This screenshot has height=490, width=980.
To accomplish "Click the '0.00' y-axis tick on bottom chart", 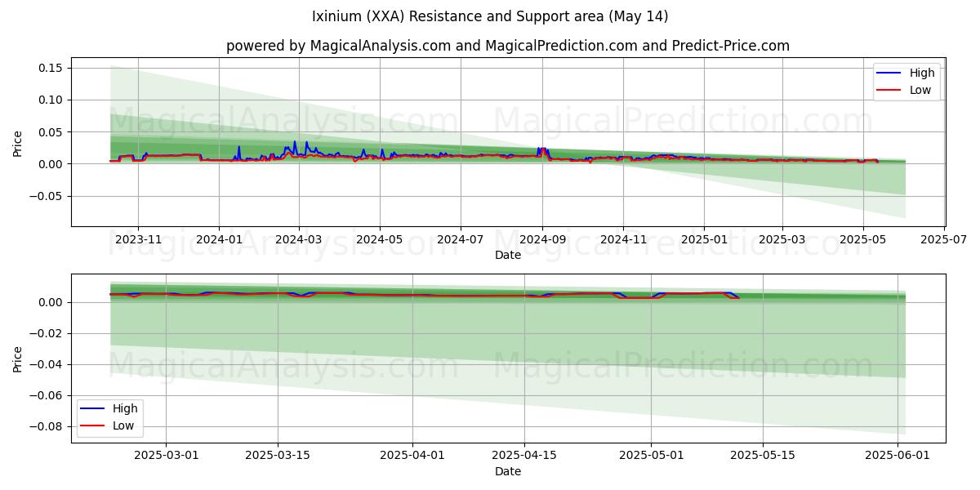I will tap(51, 303).
